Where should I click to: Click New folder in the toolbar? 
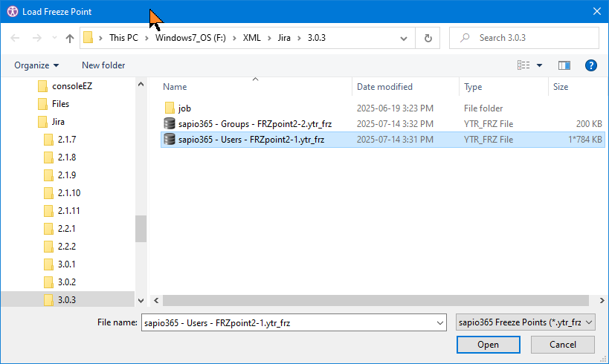[103, 65]
